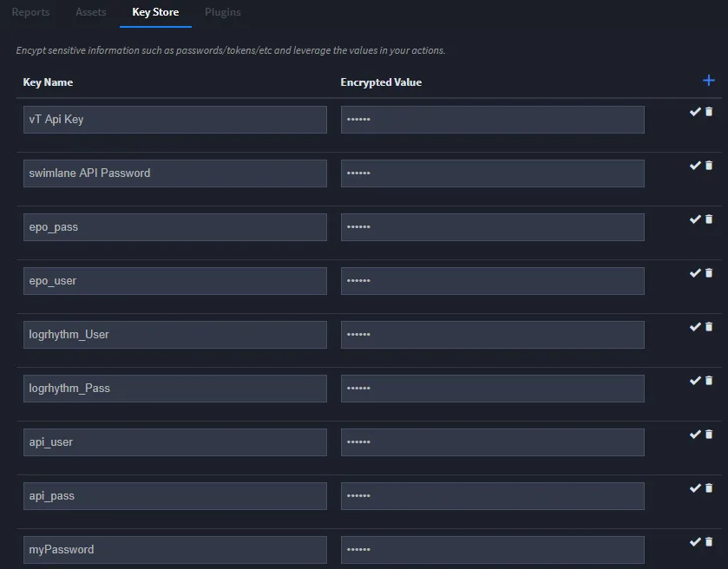The image size is (728, 569).
Task: Select the myPassword key name field
Action: [x=175, y=550]
